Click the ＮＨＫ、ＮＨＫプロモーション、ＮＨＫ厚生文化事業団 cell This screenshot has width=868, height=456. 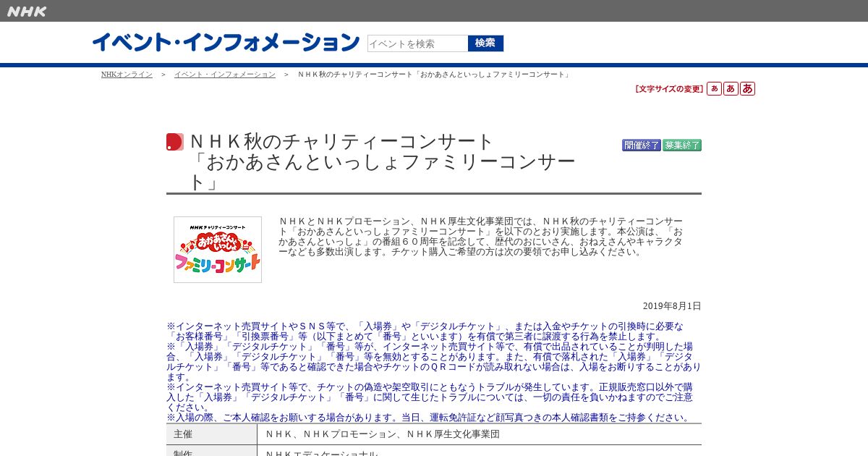point(480,434)
